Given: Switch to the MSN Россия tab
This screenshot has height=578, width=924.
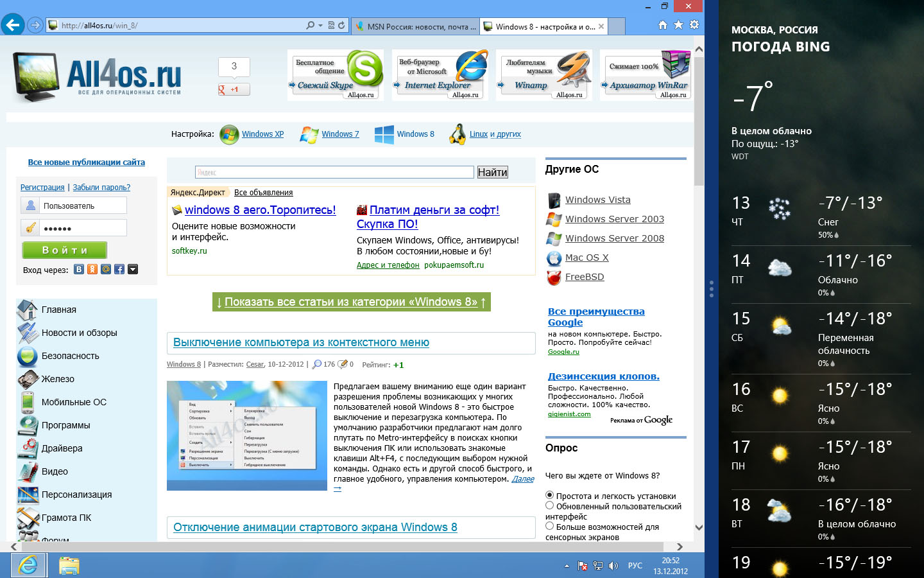Looking at the screenshot, I should pos(416,26).
